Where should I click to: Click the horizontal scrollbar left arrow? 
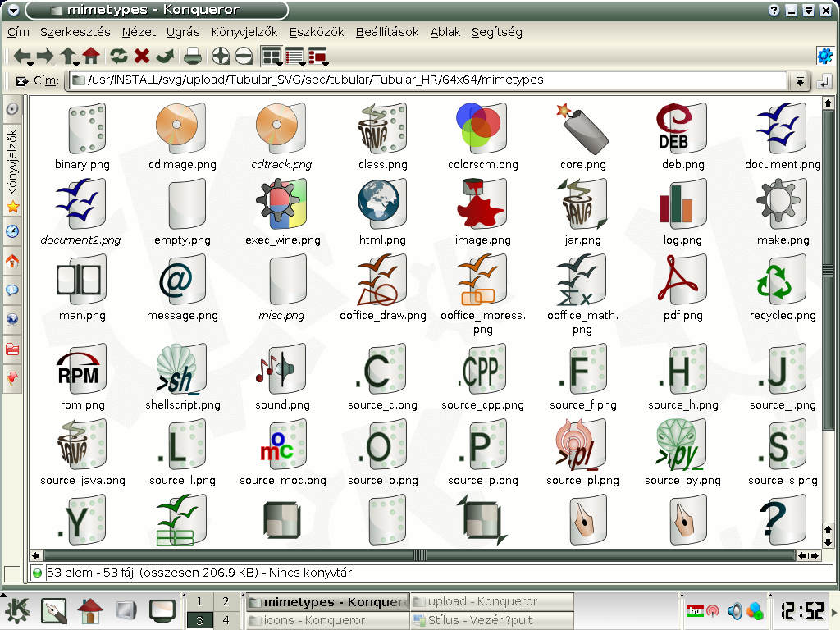(36, 555)
